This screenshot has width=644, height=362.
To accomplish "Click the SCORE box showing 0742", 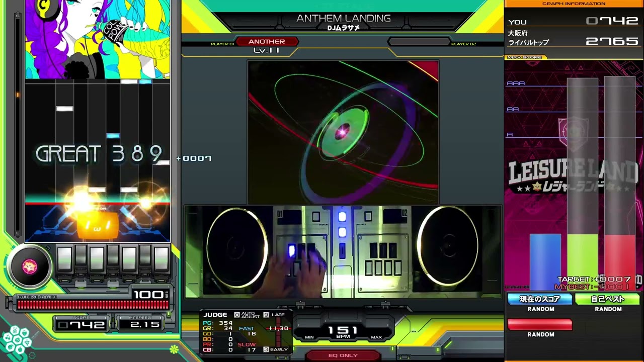I will (81, 324).
